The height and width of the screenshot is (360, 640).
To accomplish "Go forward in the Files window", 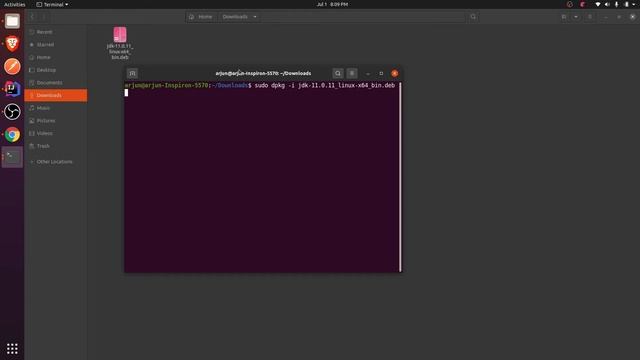I will pyautogui.click(x=44, y=17).
